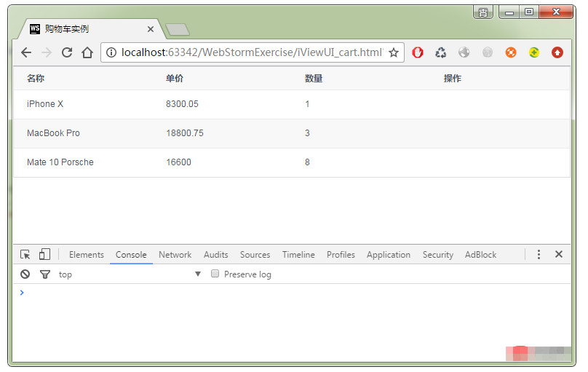Clear the console log
The width and height of the screenshot is (588, 372).
coord(25,274)
